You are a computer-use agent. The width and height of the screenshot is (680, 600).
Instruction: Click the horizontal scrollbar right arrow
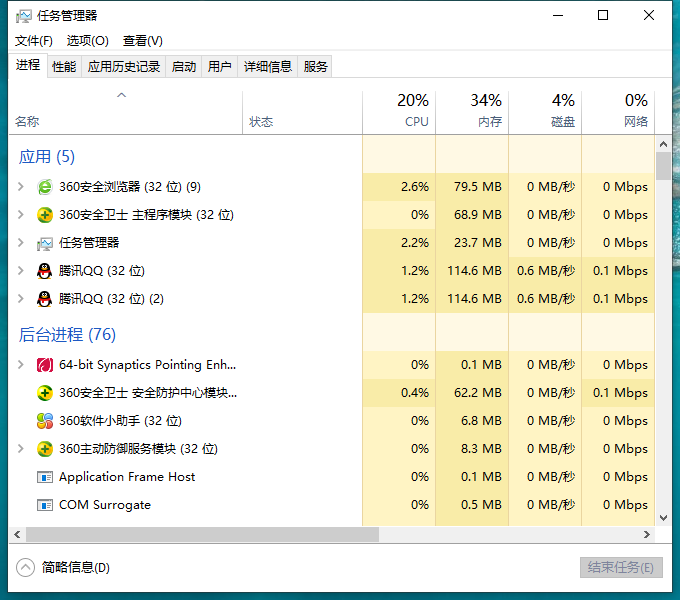tap(647, 535)
